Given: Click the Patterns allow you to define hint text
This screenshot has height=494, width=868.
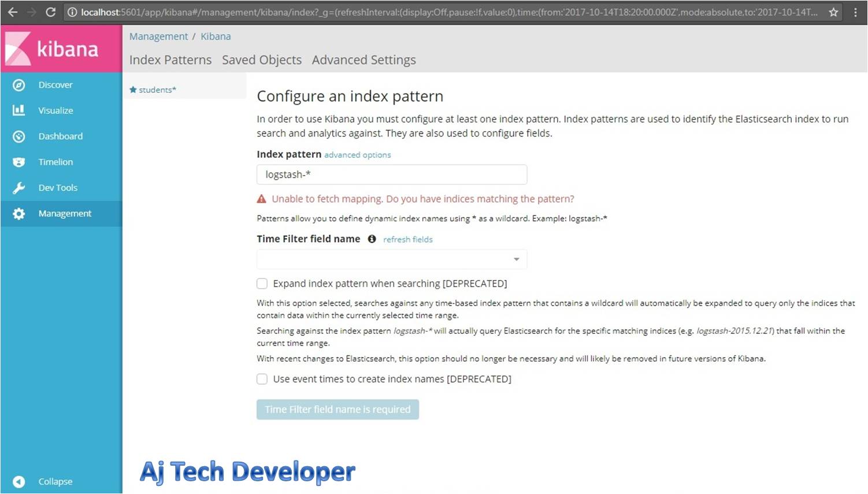Looking at the screenshot, I should 432,218.
